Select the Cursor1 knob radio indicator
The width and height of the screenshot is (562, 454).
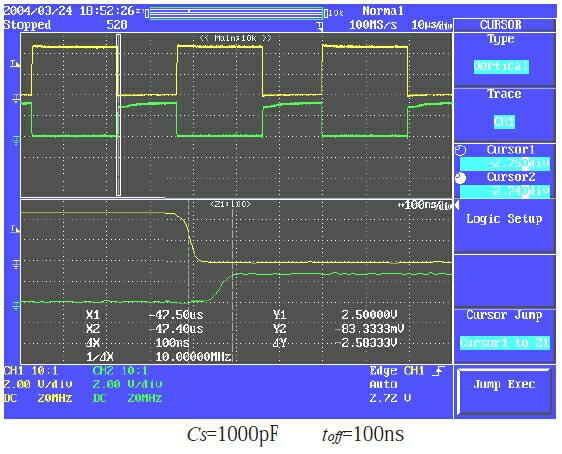tap(461, 151)
